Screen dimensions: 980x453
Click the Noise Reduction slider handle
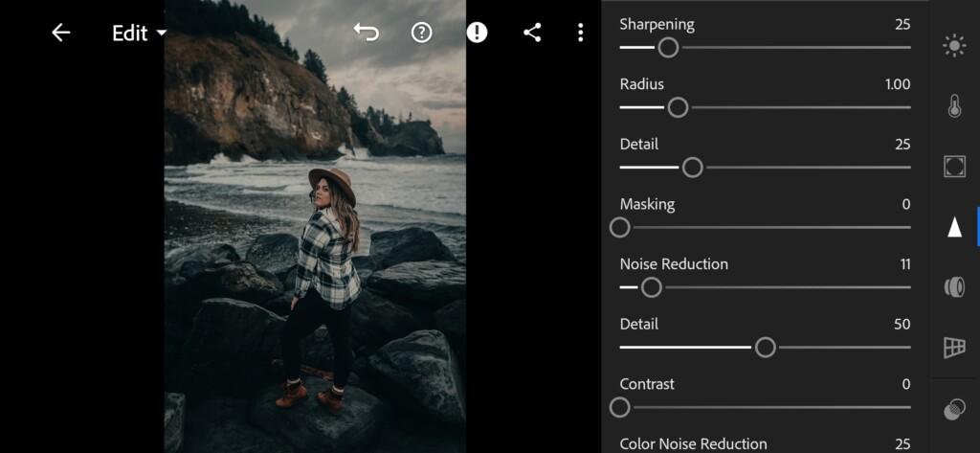point(651,288)
